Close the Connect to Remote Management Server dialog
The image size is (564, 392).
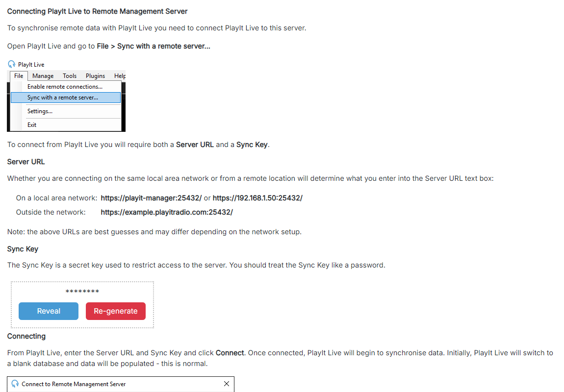point(227,384)
